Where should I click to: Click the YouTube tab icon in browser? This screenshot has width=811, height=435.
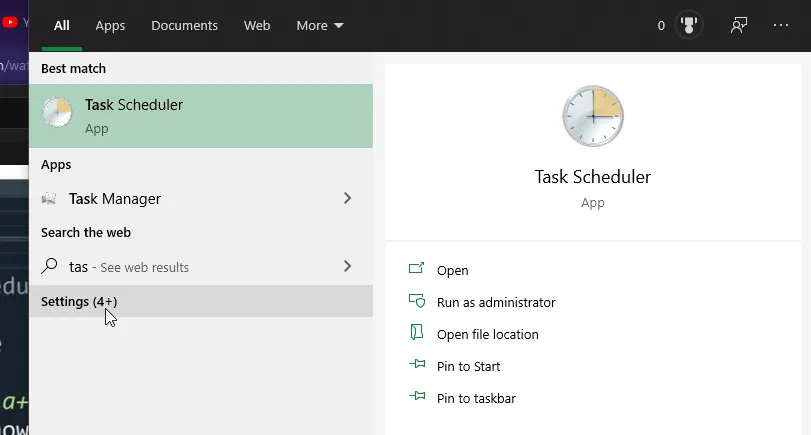pyautogui.click(x=10, y=22)
